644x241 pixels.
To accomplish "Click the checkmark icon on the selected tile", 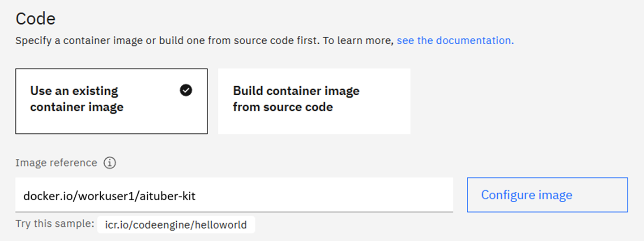I will pyautogui.click(x=186, y=91).
